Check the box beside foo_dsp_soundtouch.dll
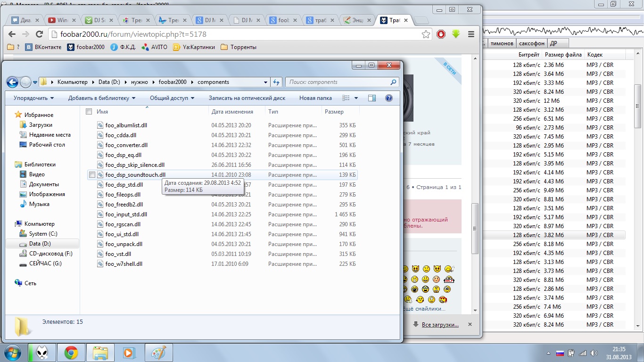644x362 pixels. [x=92, y=175]
